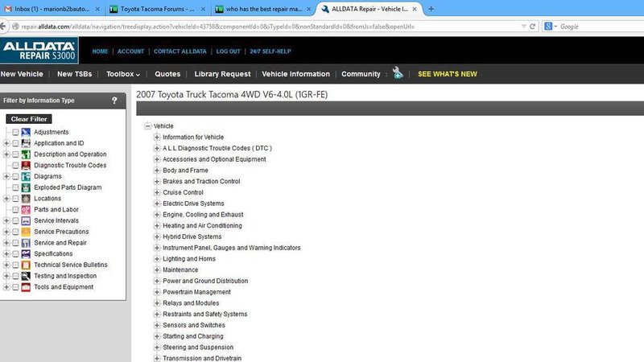The width and height of the screenshot is (644, 362).
Task: Open the Quotes menu item
Action: point(167,74)
